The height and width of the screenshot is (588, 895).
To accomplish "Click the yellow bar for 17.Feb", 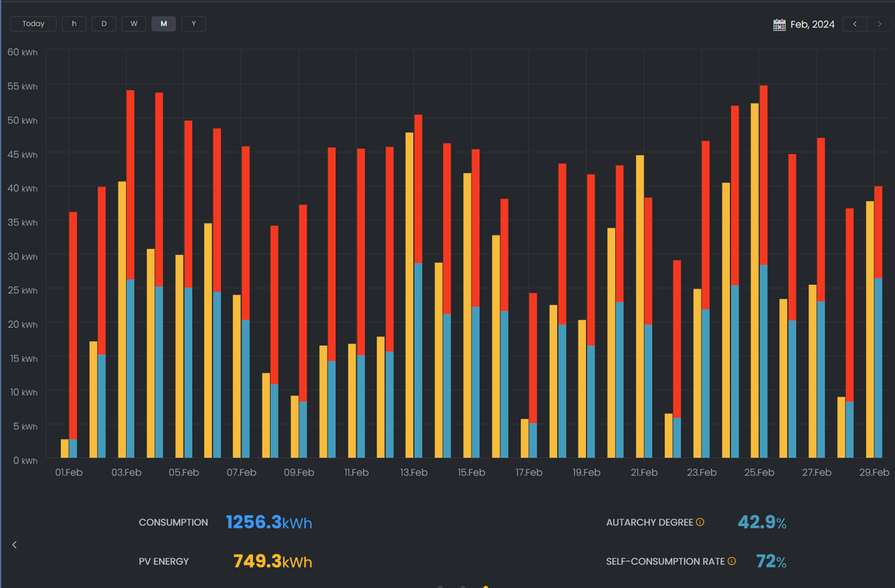I will pos(525,438).
